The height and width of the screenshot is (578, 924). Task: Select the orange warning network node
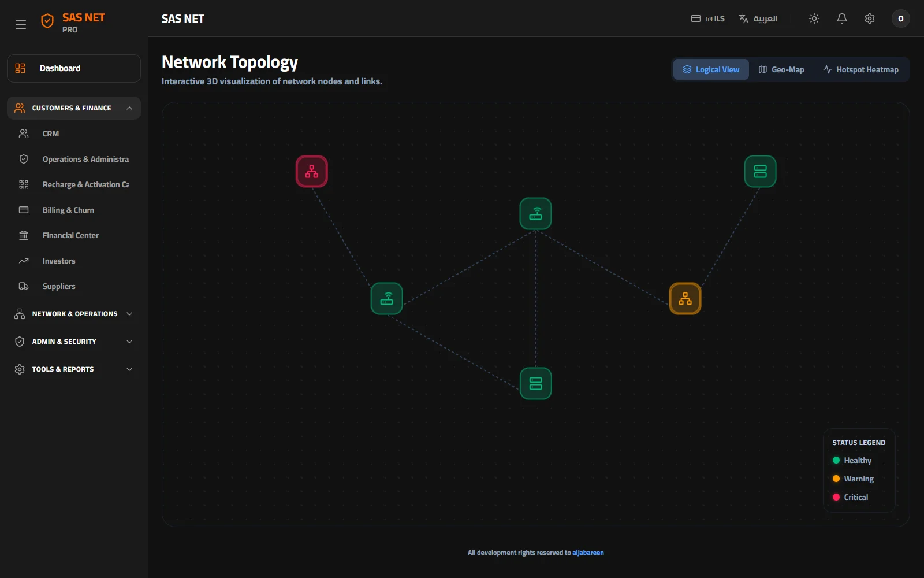[685, 299]
